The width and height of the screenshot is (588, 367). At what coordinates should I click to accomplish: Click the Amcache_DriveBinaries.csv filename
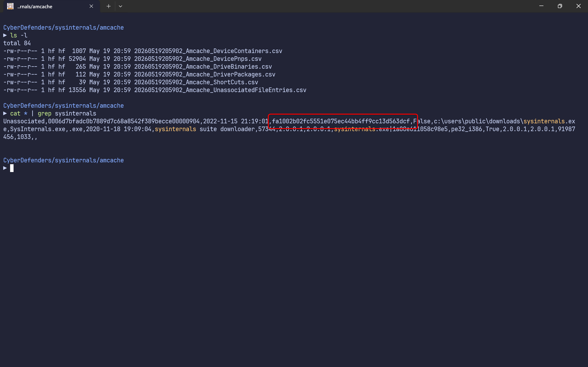pyautogui.click(x=203, y=67)
